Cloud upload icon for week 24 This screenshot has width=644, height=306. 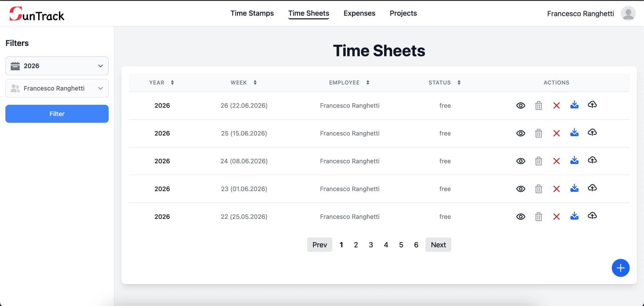point(592,160)
